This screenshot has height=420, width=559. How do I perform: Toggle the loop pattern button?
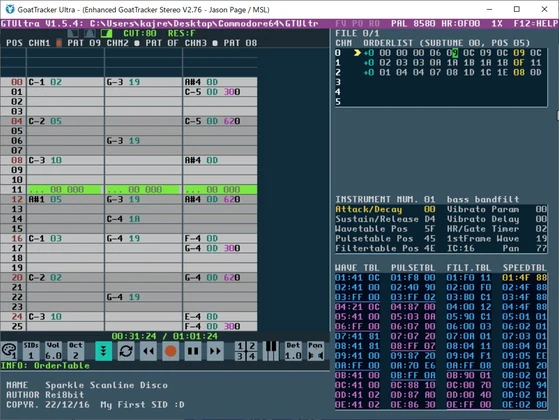pos(126,351)
